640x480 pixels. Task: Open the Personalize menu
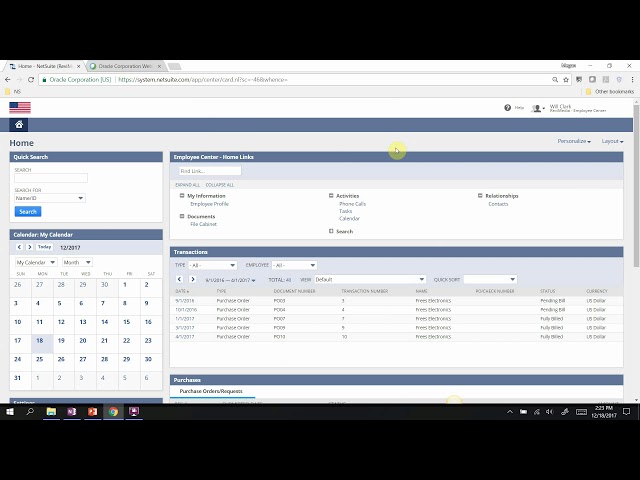pyautogui.click(x=574, y=141)
